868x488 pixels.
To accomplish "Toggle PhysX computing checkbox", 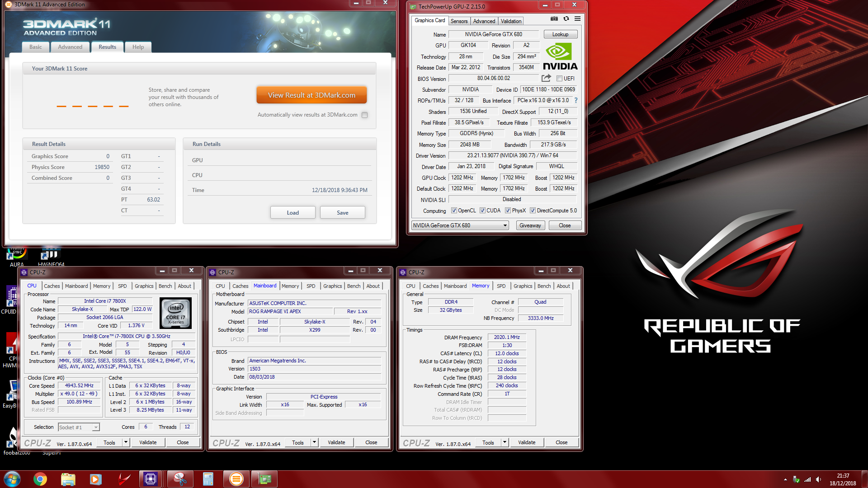I will point(508,211).
